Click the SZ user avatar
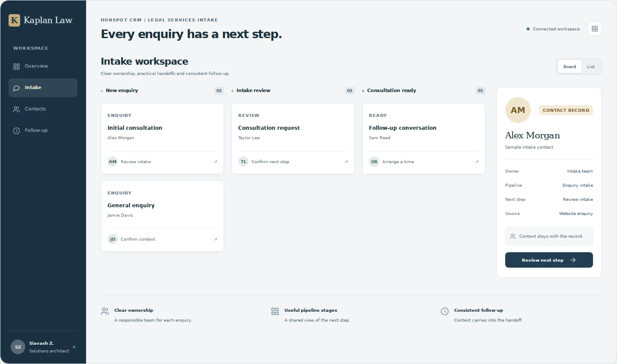 tap(18, 347)
